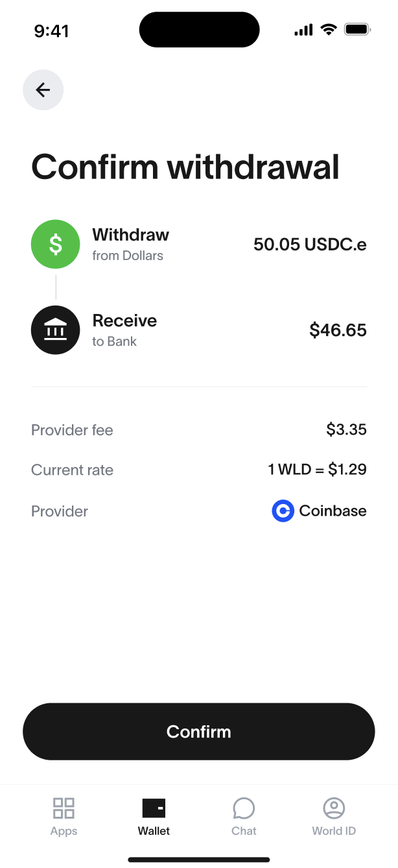Open the Apps grid icon
398x868 pixels.
[64, 808]
